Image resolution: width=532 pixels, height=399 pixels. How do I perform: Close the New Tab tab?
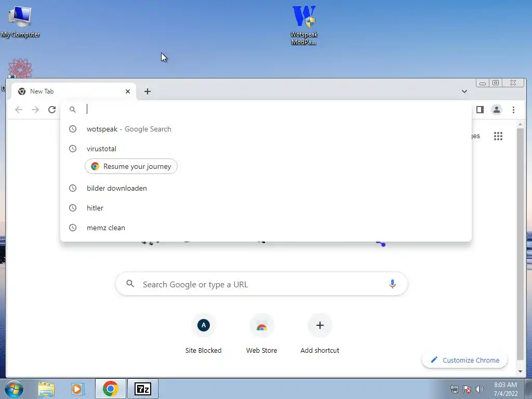pos(128,91)
